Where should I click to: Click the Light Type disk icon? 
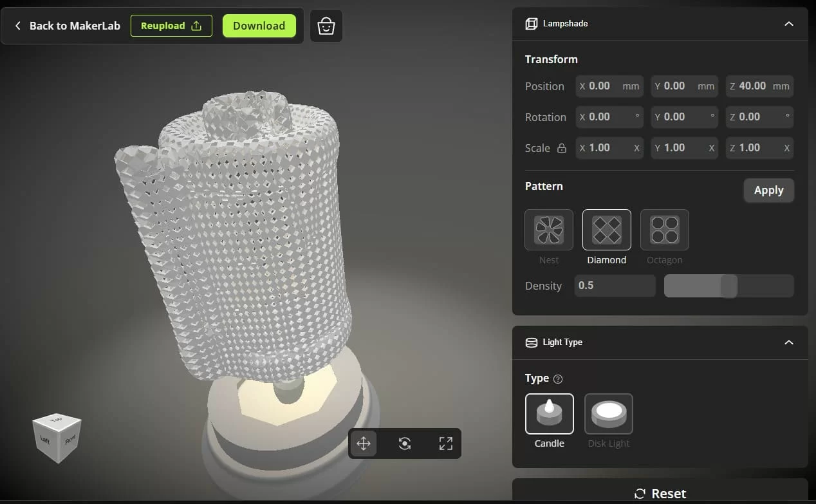[531, 342]
